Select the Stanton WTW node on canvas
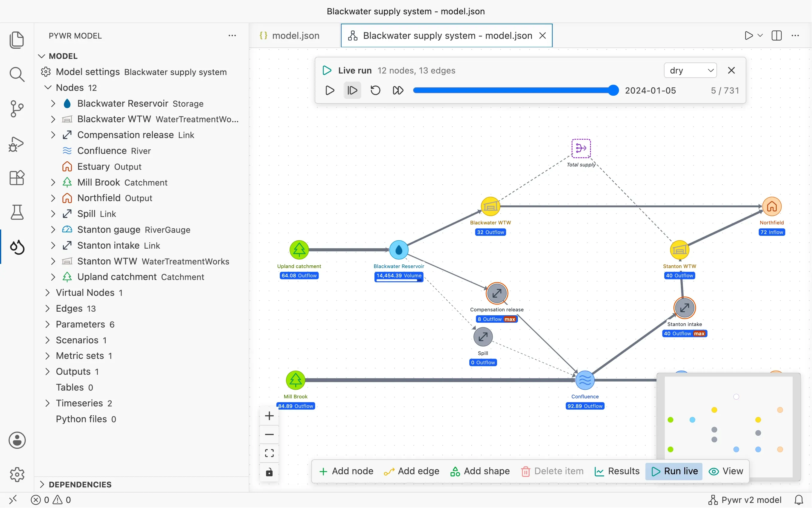812x508 pixels. pyautogui.click(x=679, y=250)
